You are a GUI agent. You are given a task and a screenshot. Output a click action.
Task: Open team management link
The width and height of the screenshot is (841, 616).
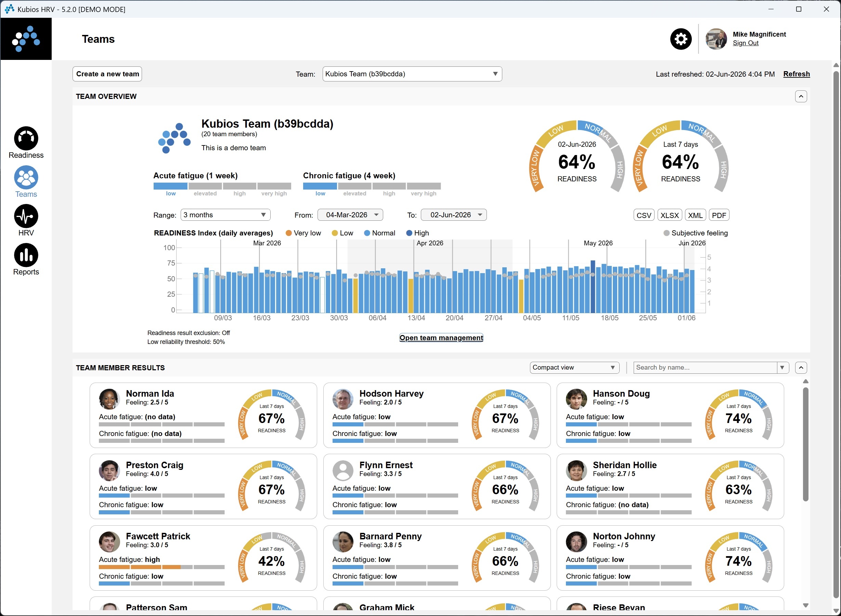(x=441, y=337)
